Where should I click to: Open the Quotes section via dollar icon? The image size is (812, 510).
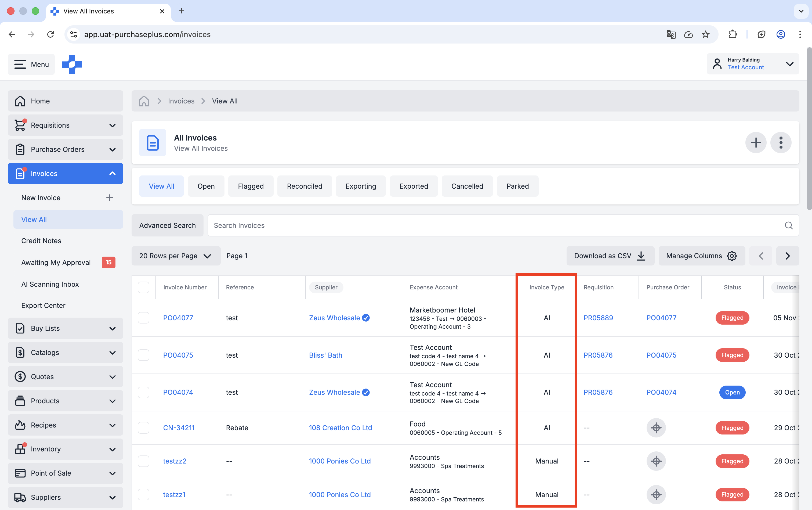point(20,376)
